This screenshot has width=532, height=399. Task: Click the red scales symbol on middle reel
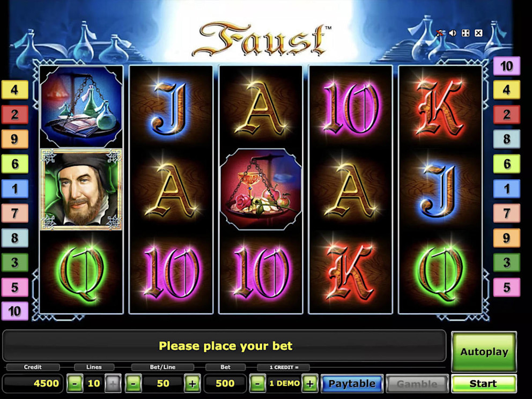[261, 189]
